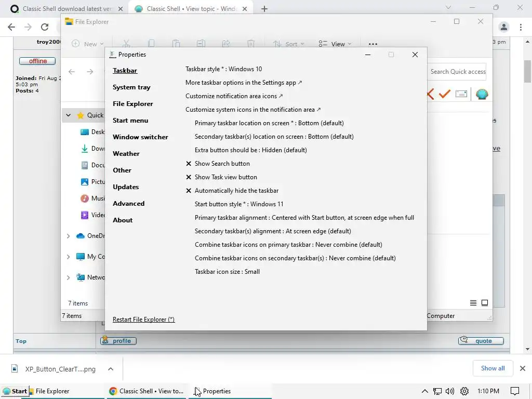Image resolution: width=532 pixels, height=399 pixels.
Task: Select the File Explorer section in Properties
Action: pyautogui.click(x=132, y=104)
